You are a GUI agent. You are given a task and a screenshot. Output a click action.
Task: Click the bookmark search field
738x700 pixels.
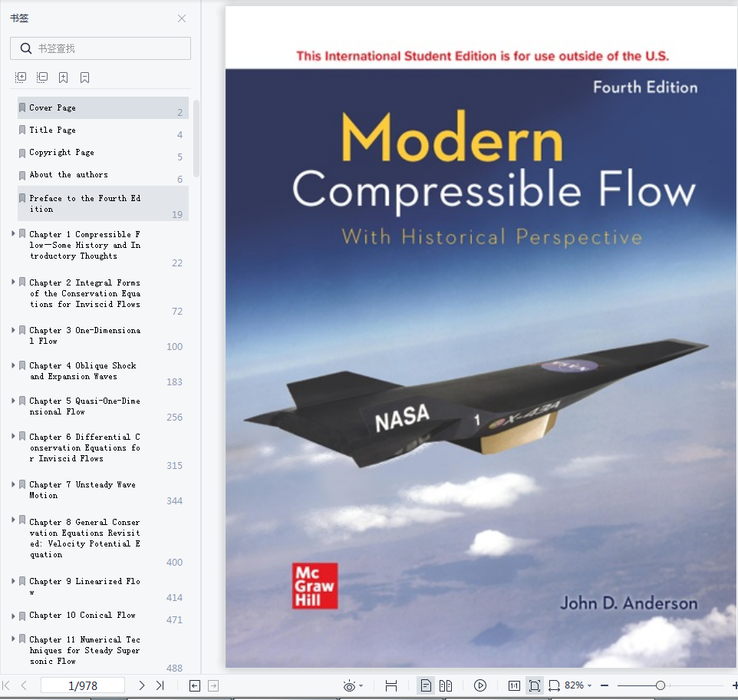coord(100,48)
